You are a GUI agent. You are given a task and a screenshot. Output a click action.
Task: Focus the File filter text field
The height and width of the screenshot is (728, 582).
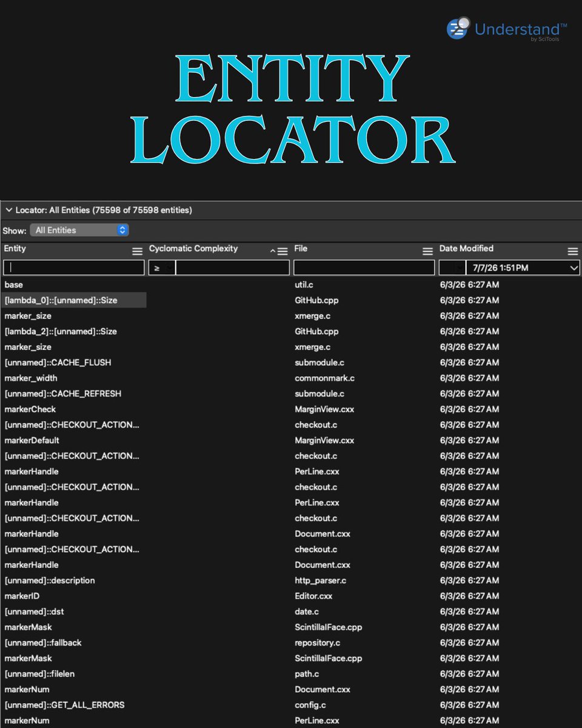click(x=364, y=268)
